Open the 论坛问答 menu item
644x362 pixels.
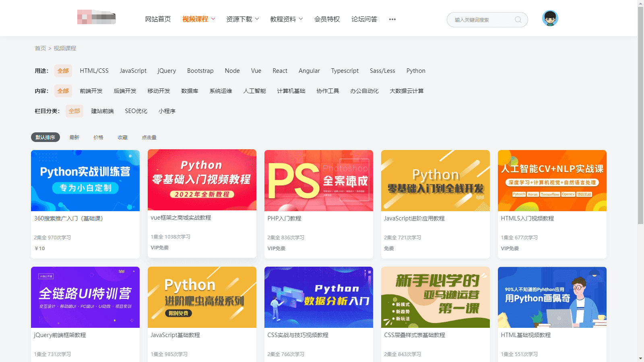pos(364,19)
